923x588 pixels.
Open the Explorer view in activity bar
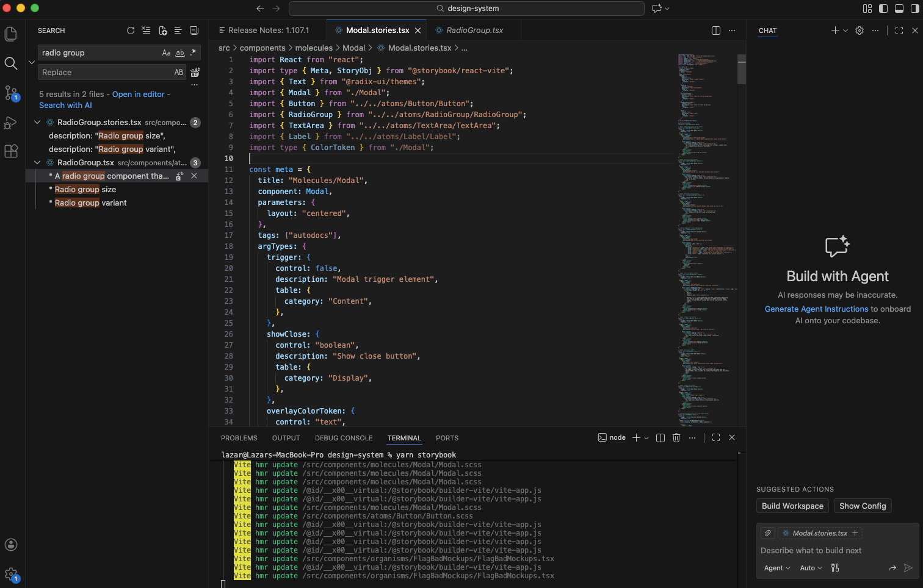11,34
